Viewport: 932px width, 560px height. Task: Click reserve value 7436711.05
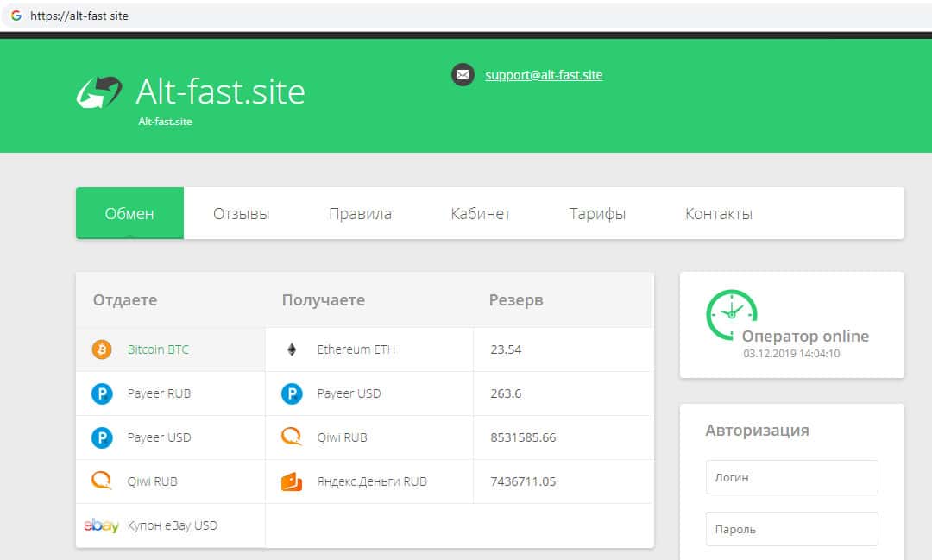point(523,481)
